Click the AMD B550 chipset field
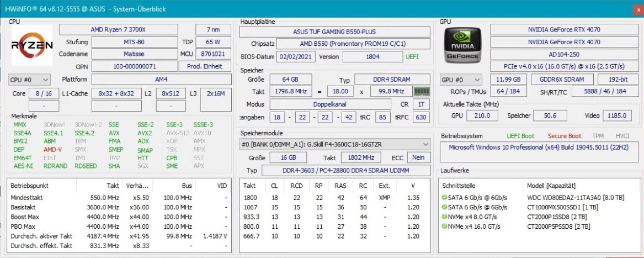The height and width of the screenshot is (258, 644). point(354,44)
